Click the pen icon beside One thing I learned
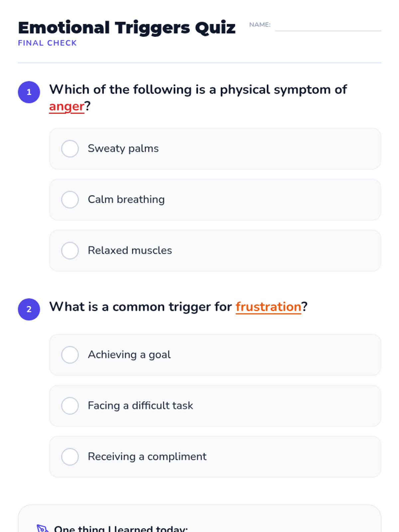Screen dimensions: 399x532 [42, 528]
